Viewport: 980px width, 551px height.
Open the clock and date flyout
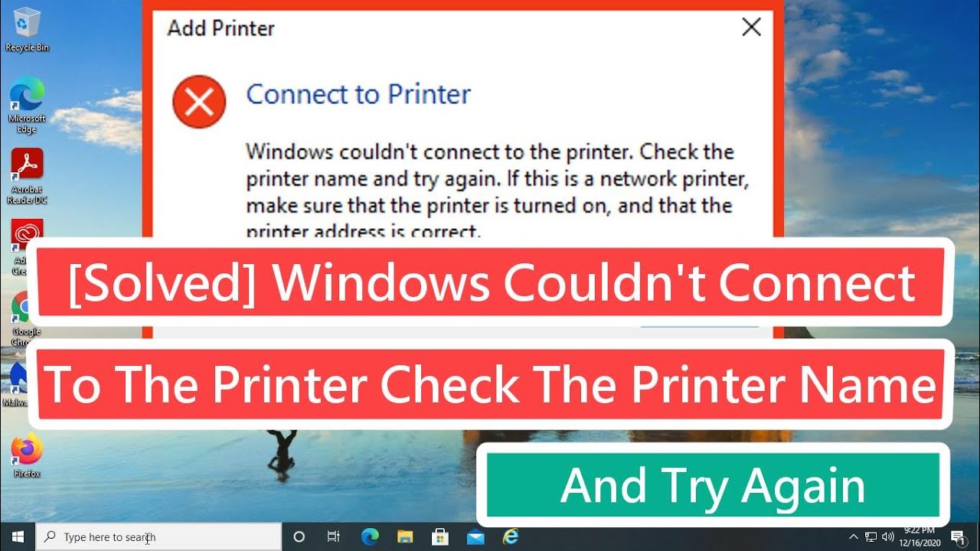pos(921,536)
